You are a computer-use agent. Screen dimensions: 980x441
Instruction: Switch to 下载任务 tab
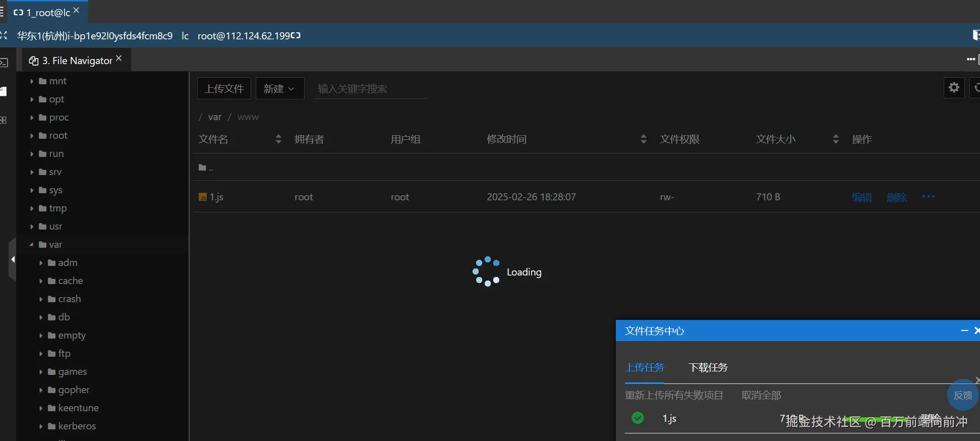(x=708, y=367)
